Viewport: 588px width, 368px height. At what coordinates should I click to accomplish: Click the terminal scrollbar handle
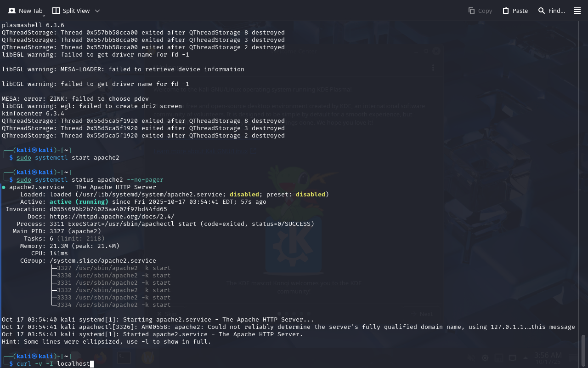click(x=583, y=349)
